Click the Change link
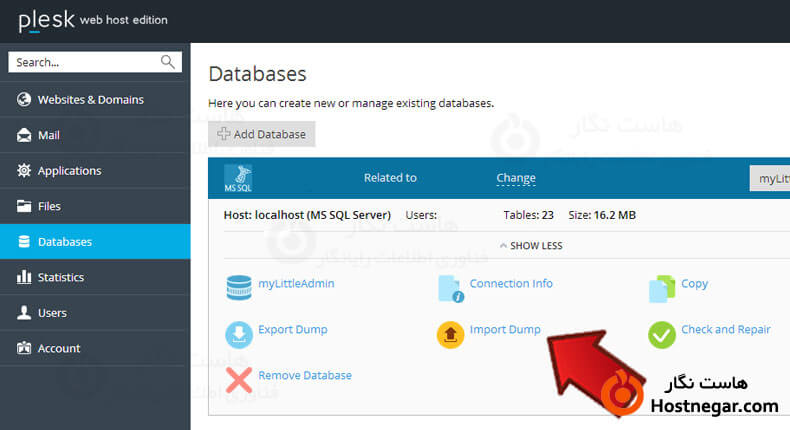The image size is (790, 430). pos(516,178)
